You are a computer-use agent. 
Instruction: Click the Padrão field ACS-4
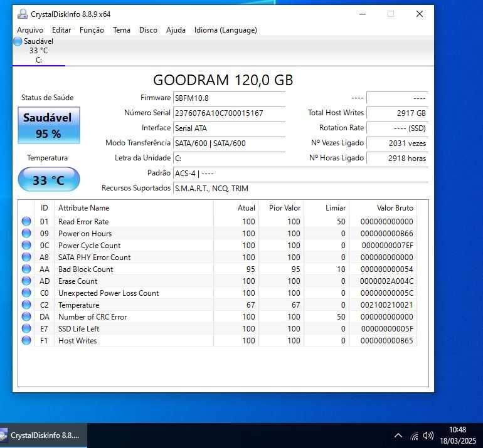tap(300, 174)
